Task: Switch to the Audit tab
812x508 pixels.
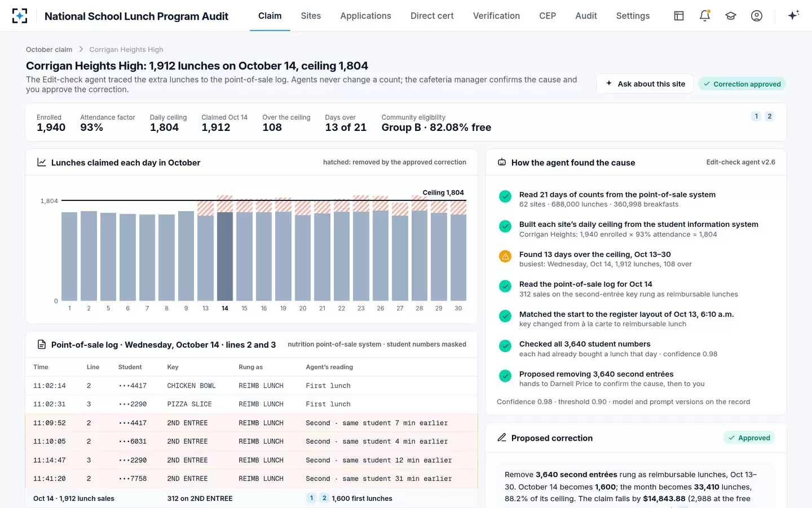Action: point(586,16)
